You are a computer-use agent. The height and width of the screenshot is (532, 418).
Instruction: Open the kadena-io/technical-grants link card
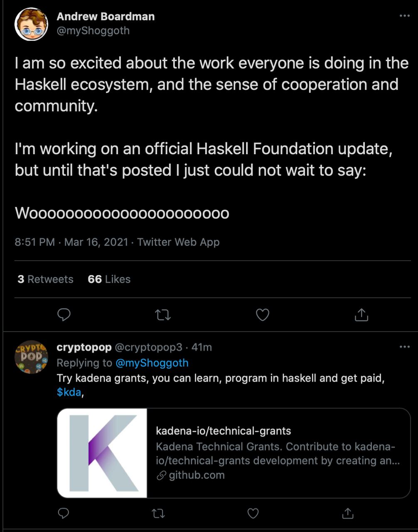(234, 453)
